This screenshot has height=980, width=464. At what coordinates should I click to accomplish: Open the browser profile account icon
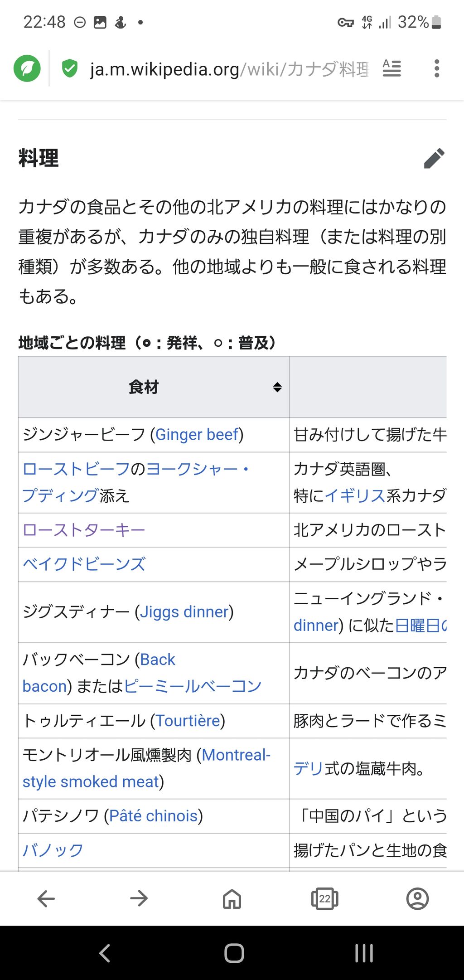[417, 898]
